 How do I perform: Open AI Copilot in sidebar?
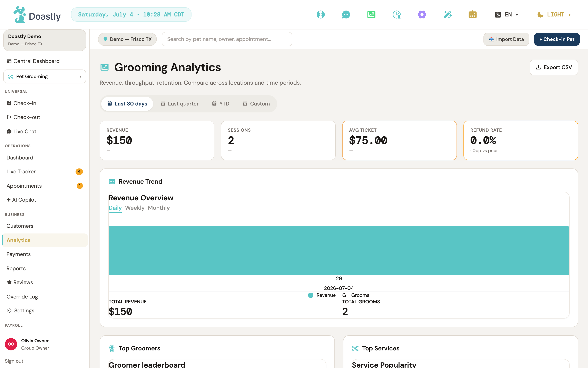pyautogui.click(x=45, y=200)
